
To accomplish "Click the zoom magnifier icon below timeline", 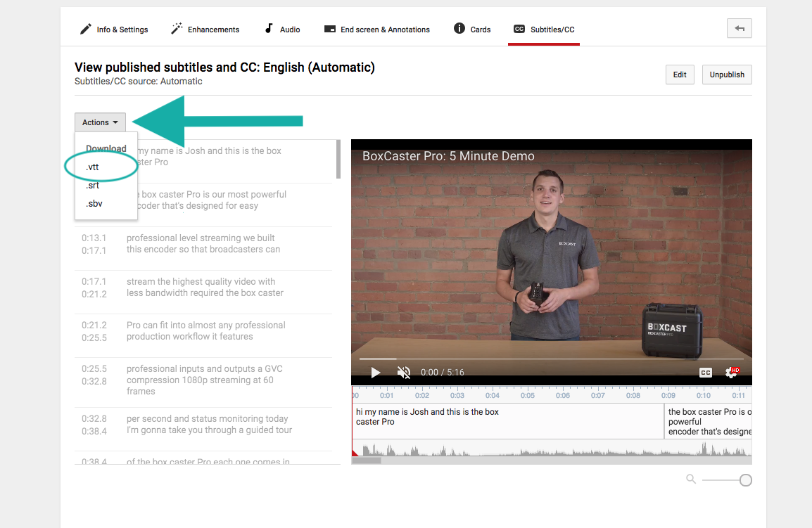I will 691,479.
